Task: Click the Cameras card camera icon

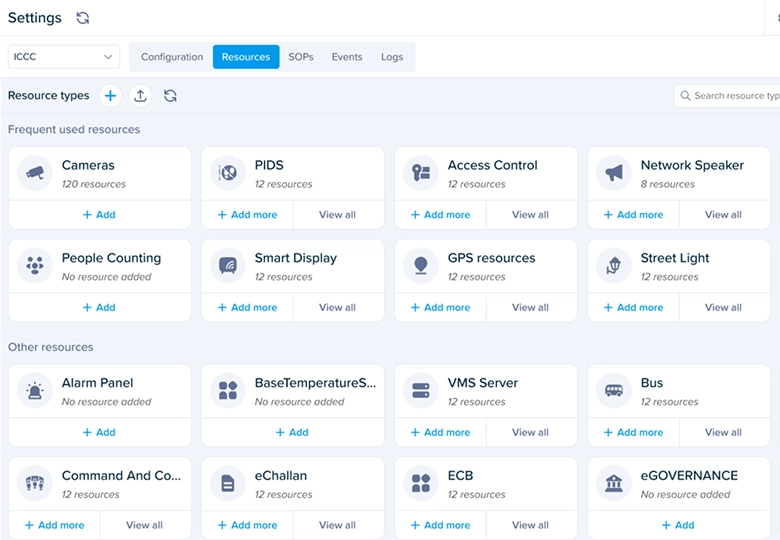Action: click(x=35, y=173)
